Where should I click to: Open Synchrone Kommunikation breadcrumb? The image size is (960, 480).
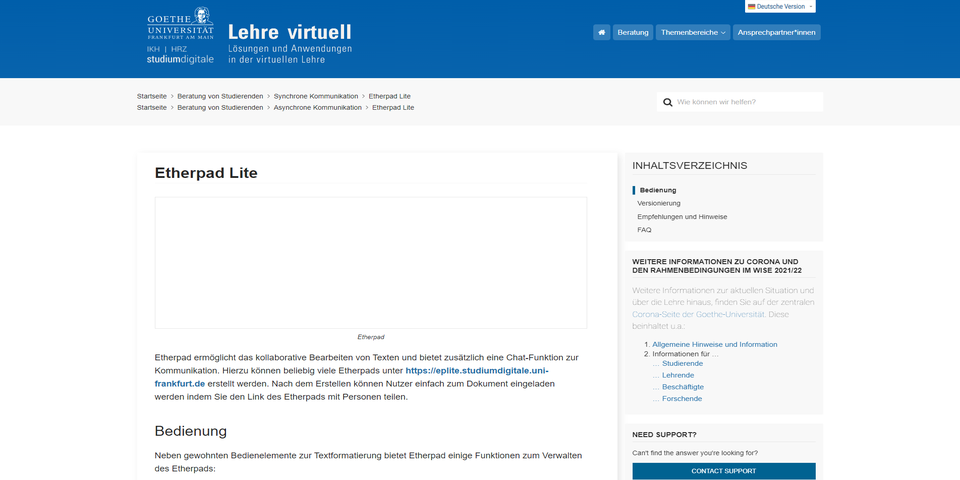pyautogui.click(x=316, y=96)
